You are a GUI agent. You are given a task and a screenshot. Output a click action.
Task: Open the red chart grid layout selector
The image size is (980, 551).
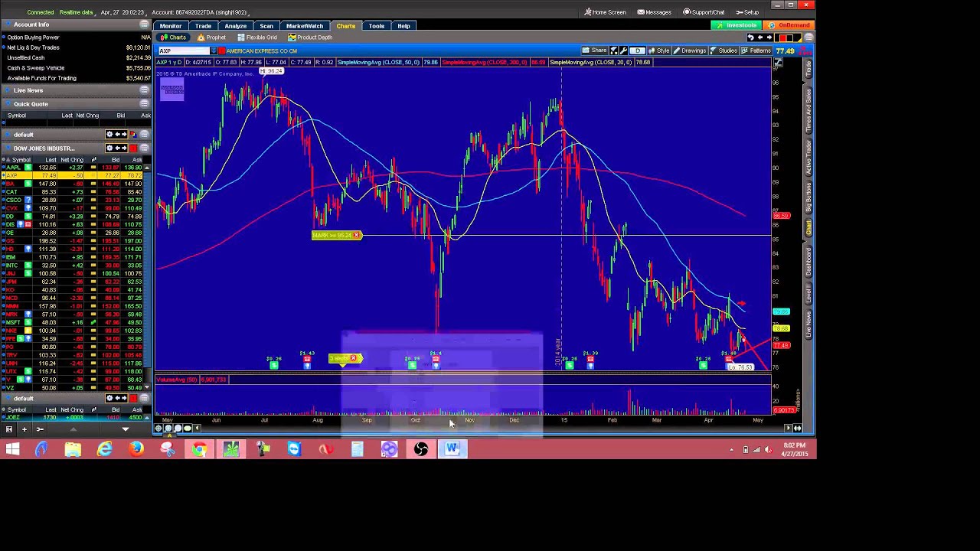tap(786, 37)
